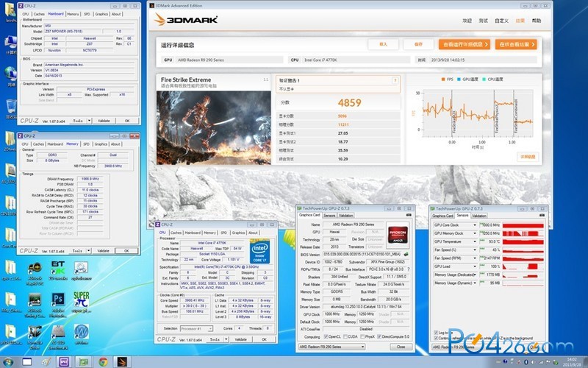Click the OK button in the CPU-Z Memory window
588x368 pixels.
pos(126,251)
